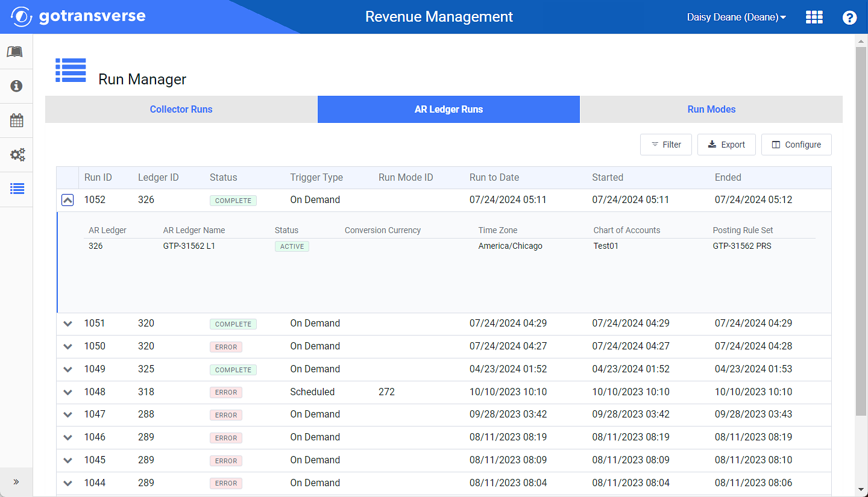Click the Run Mode ID column header
The image size is (868, 497).
pos(406,177)
